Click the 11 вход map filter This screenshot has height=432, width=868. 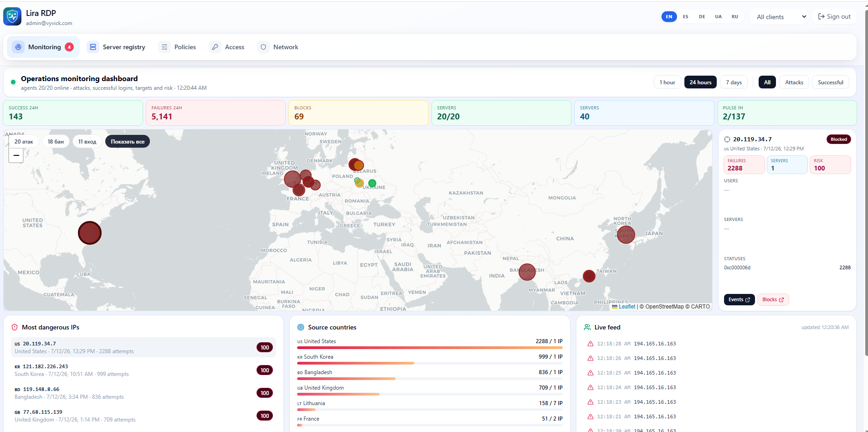click(87, 142)
